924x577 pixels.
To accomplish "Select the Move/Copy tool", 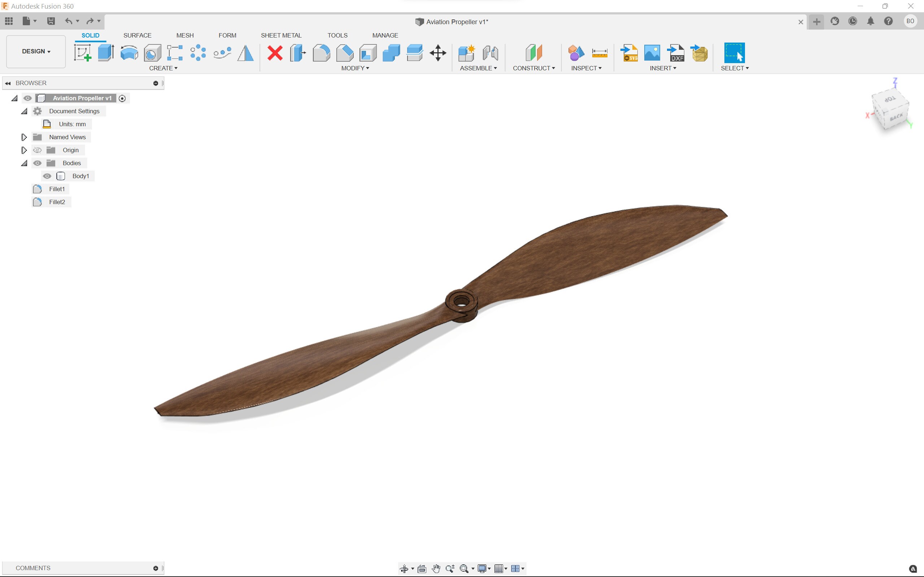I will [437, 53].
